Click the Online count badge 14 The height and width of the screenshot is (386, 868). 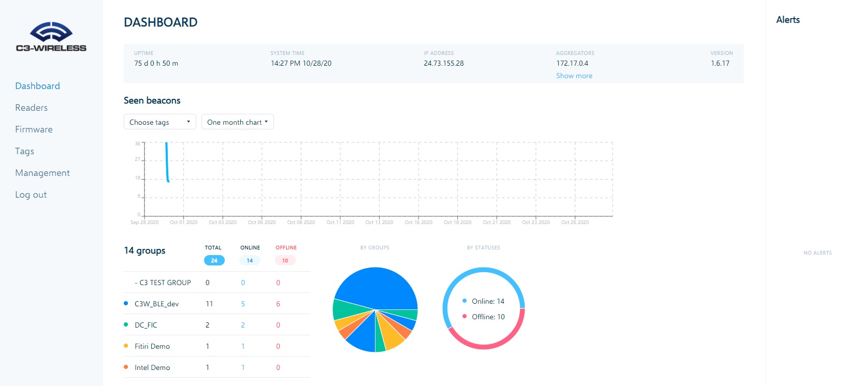(250, 260)
